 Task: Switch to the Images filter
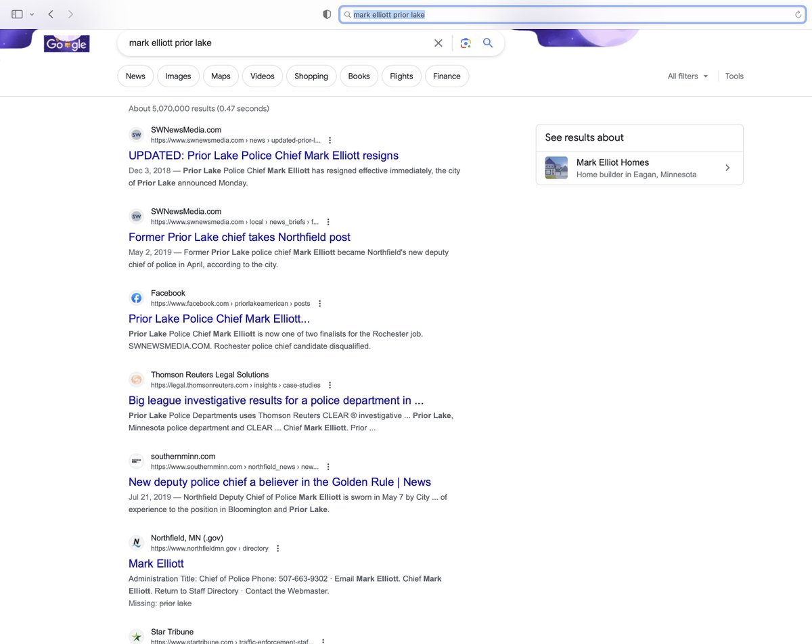coord(178,76)
